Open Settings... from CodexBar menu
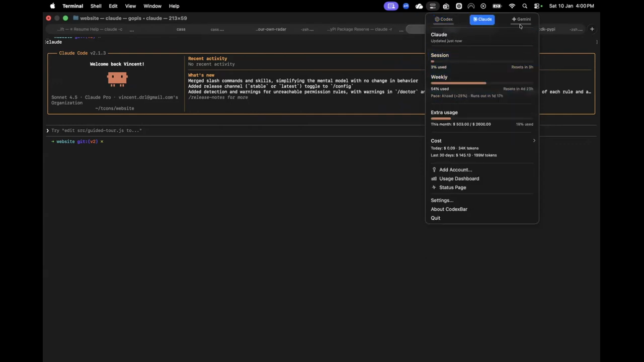644x362 pixels. (x=442, y=200)
